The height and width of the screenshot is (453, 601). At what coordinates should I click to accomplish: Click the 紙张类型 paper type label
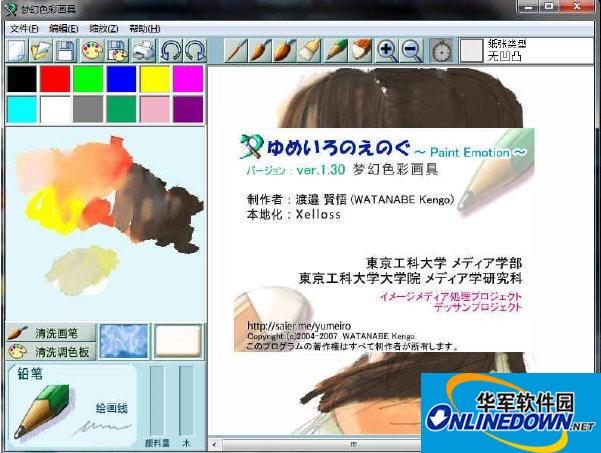click(x=507, y=44)
